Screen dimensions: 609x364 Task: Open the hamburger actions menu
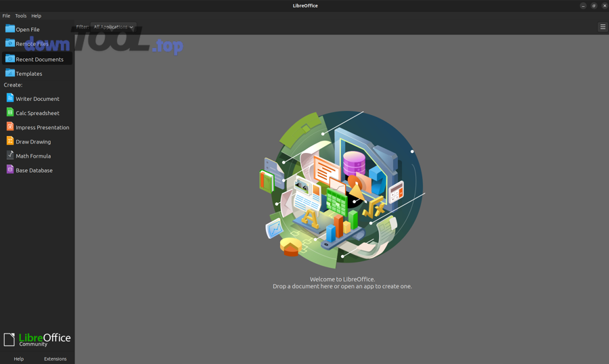point(602,27)
